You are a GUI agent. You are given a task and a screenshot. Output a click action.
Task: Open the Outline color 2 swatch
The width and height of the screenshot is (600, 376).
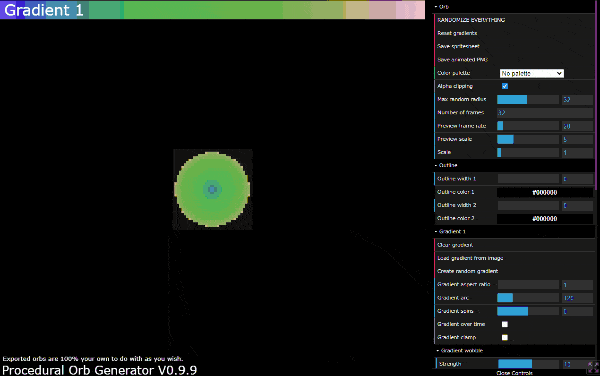pos(545,218)
